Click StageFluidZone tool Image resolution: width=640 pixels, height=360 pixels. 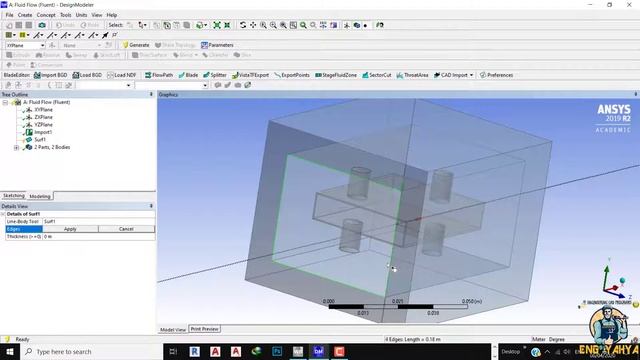[336, 75]
